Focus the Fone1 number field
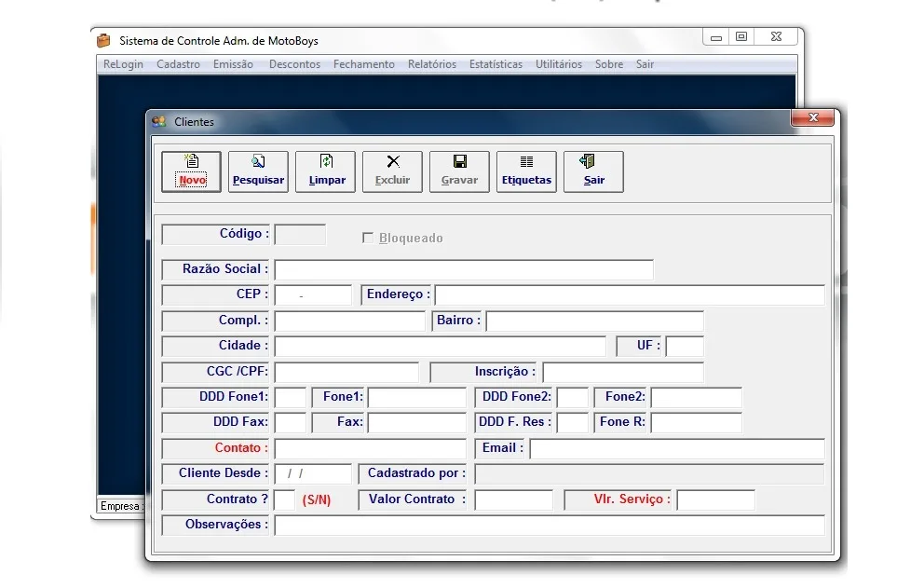924x588 pixels. 416,398
